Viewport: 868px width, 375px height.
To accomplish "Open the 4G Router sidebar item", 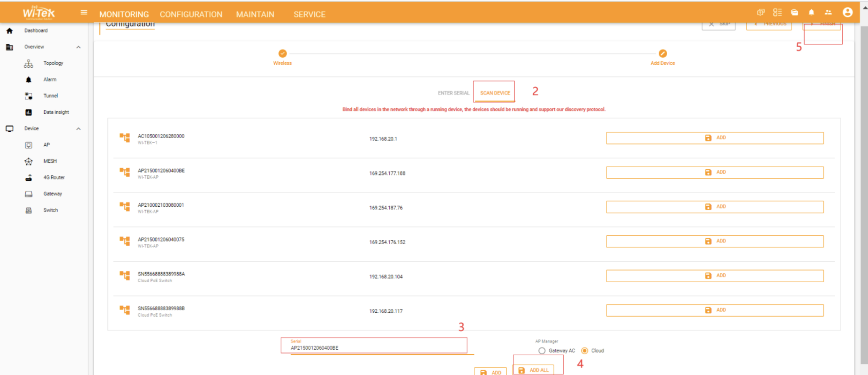I will [54, 178].
